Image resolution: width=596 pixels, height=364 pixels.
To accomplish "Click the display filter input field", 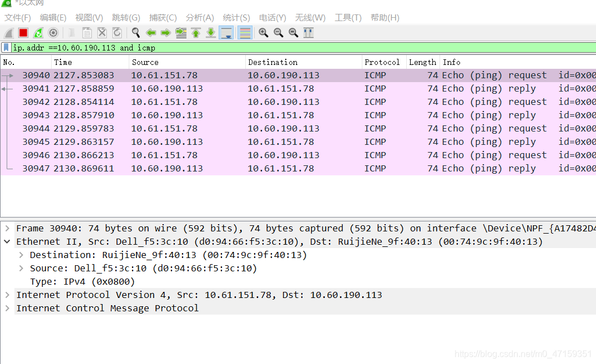I will [304, 48].
